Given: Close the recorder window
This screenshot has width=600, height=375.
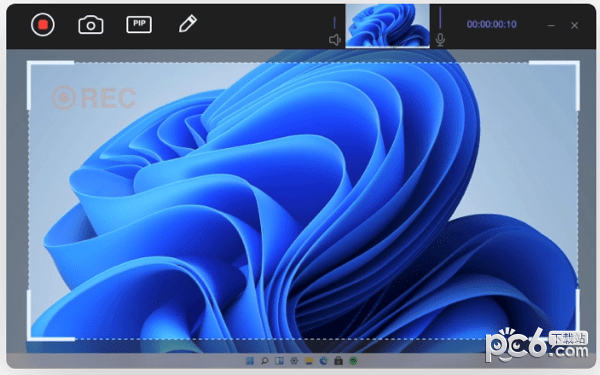Looking at the screenshot, I should point(574,26).
